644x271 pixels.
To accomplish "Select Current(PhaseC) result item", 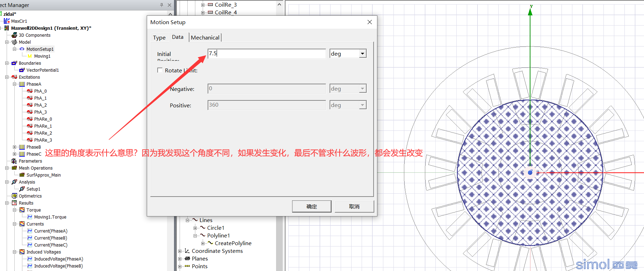I will coord(51,245).
